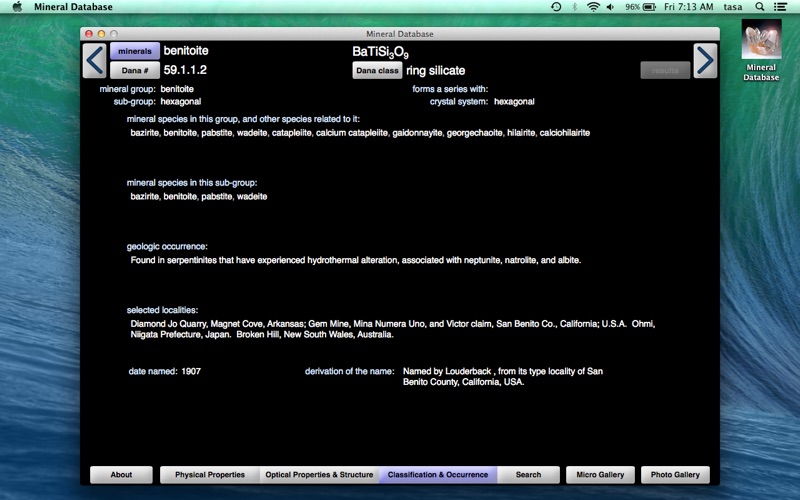Switch to Physical Properties tab
800x500 pixels.
click(210, 475)
